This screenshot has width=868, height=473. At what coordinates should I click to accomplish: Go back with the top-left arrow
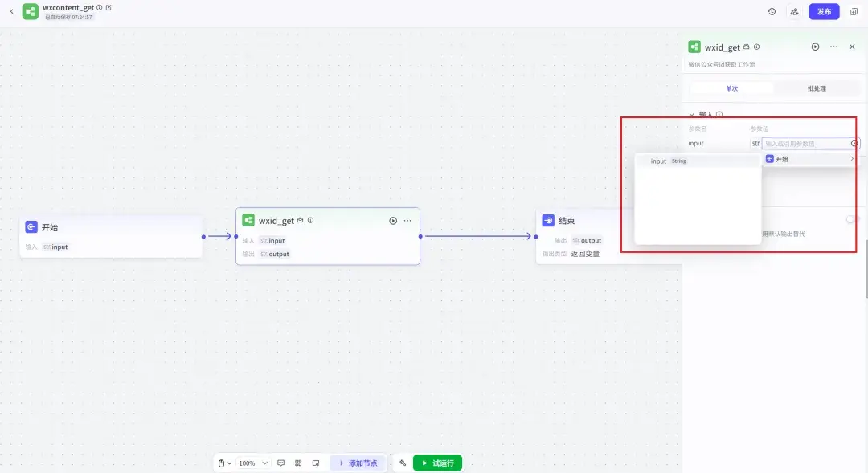point(11,11)
